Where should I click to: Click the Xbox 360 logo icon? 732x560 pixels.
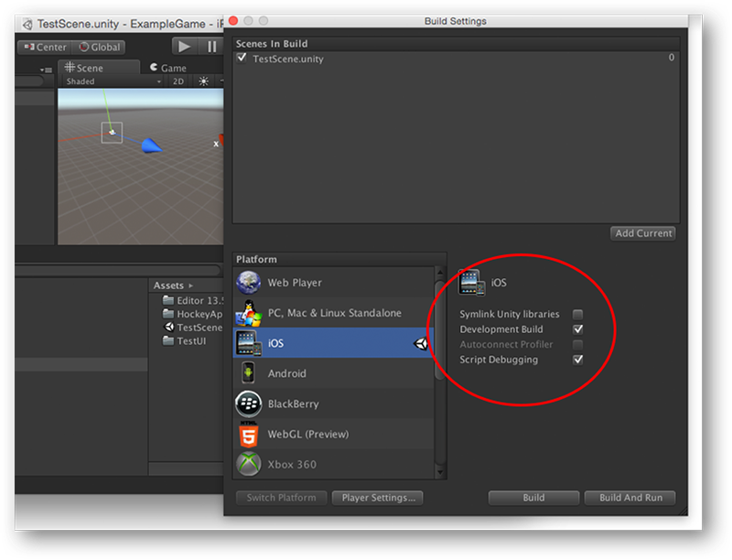tap(248, 464)
